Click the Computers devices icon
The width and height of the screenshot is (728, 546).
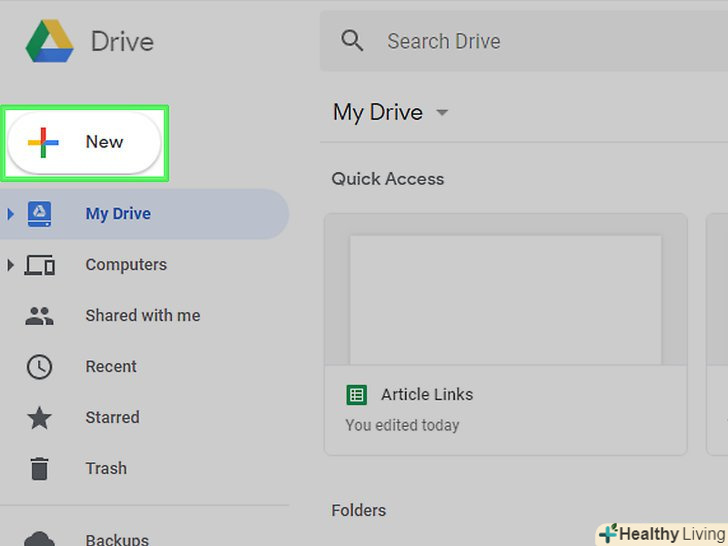39,265
